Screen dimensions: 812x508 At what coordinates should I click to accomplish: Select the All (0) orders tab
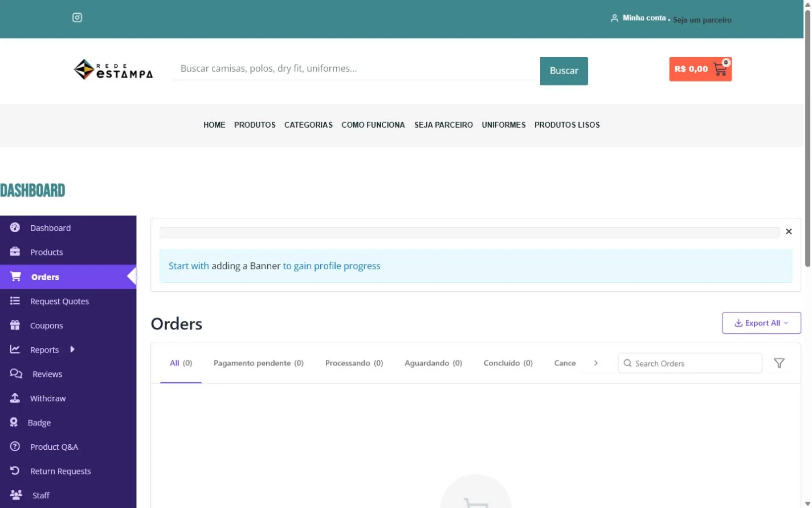(x=181, y=363)
